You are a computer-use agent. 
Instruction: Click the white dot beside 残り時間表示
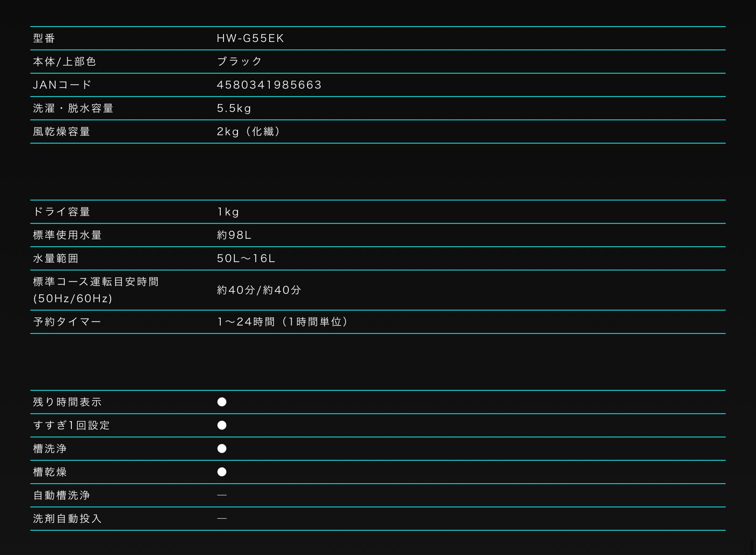[222, 402]
